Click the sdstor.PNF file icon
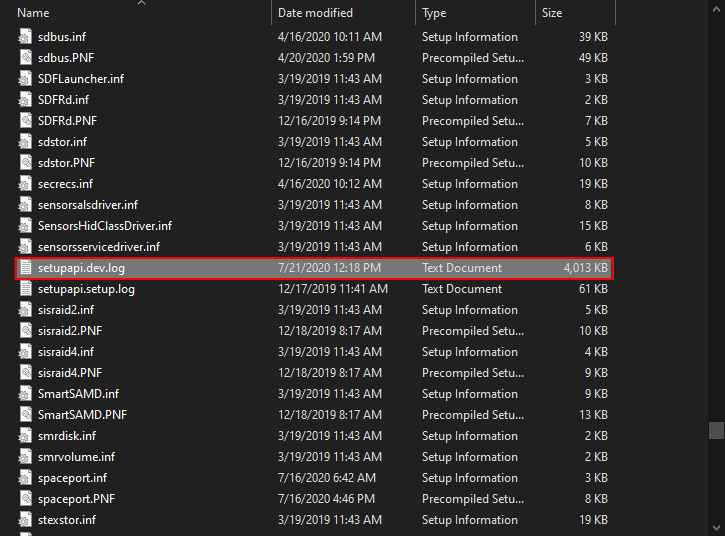 tap(25, 163)
